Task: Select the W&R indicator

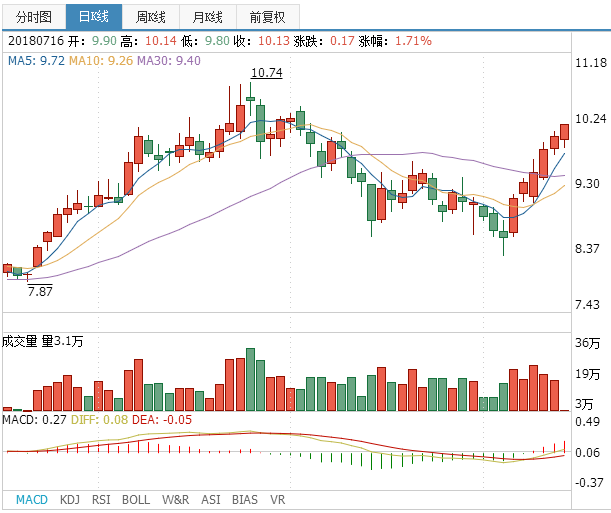Action: point(175,499)
